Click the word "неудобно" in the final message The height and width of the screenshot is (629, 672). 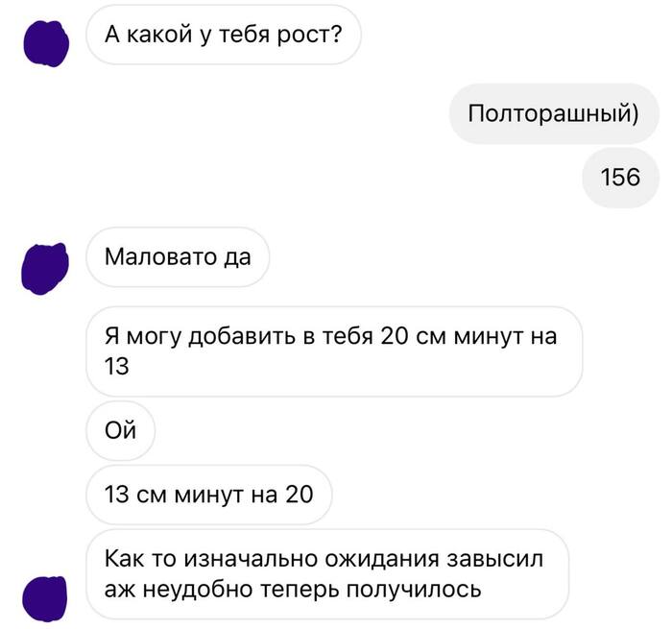(x=198, y=590)
